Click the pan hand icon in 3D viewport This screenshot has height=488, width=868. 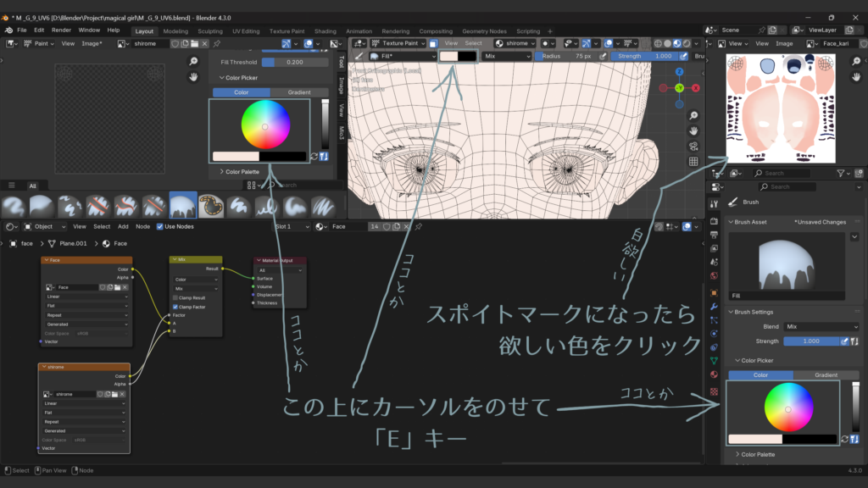click(x=693, y=130)
